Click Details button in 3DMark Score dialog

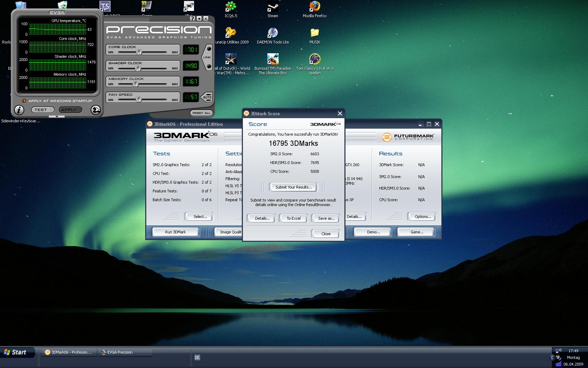click(x=262, y=218)
